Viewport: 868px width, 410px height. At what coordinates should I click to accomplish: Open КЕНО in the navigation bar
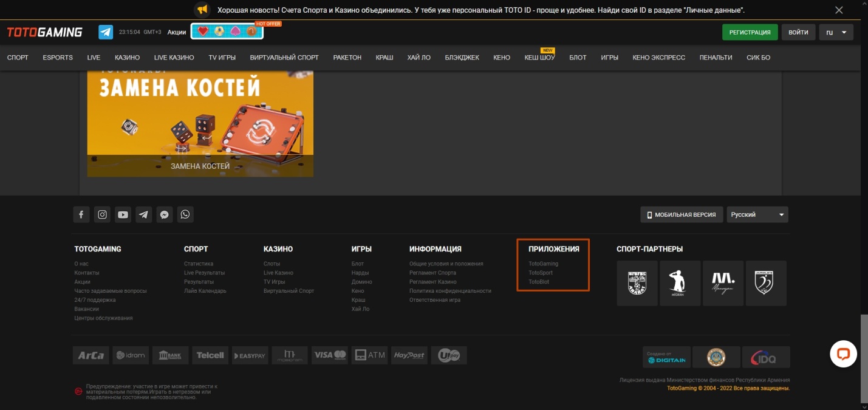(x=502, y=58)
